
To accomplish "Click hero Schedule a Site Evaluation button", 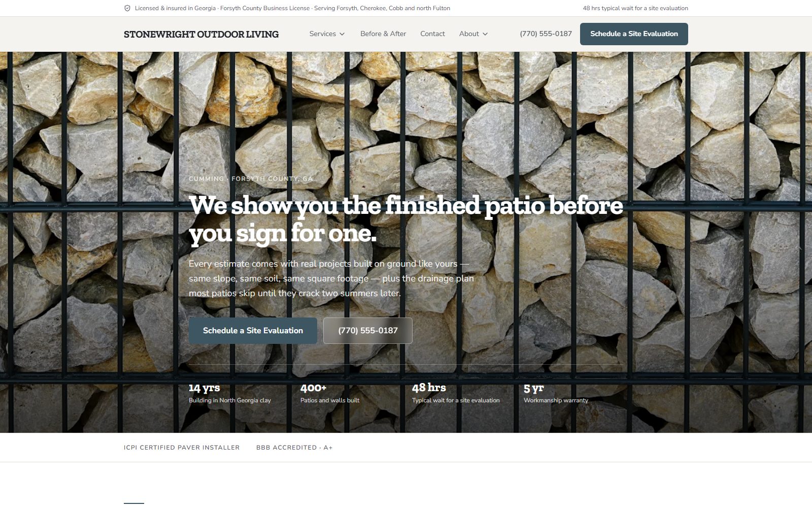I will [x=253, y=331].
